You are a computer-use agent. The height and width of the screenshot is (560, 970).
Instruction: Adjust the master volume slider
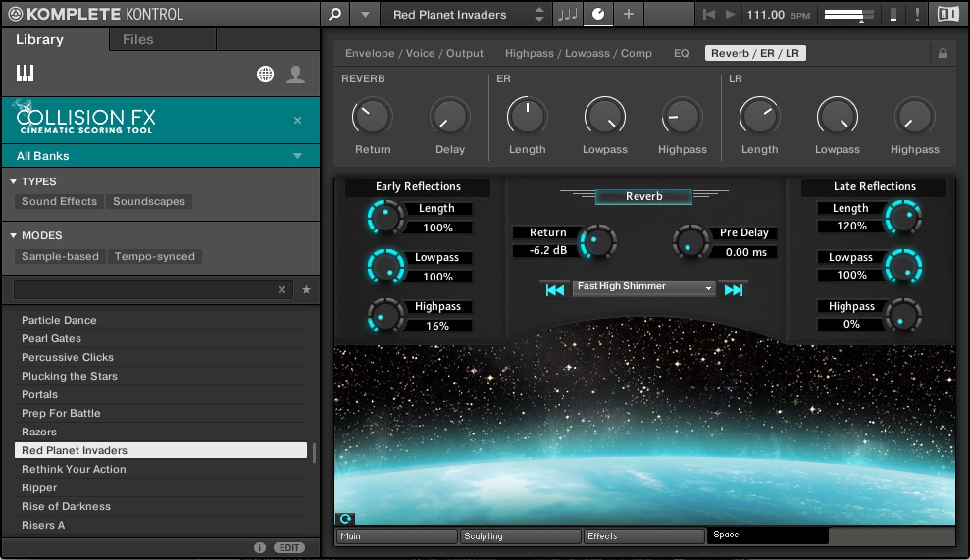[849, 15]
